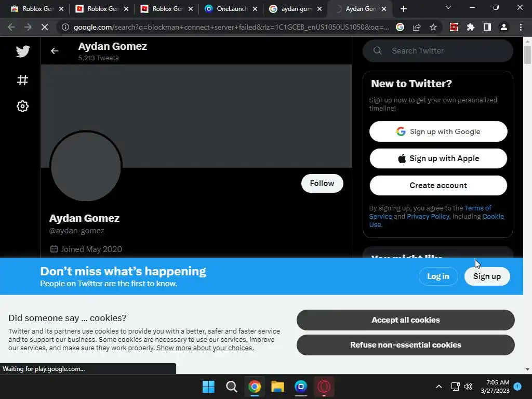
Task: Open the Explore hashtag icon
Action: (x=22, y=80)
